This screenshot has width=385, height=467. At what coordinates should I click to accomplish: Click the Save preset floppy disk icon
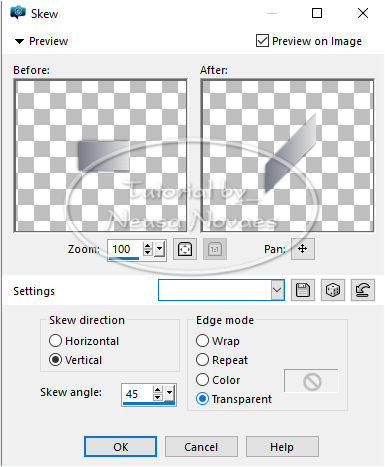303,290
